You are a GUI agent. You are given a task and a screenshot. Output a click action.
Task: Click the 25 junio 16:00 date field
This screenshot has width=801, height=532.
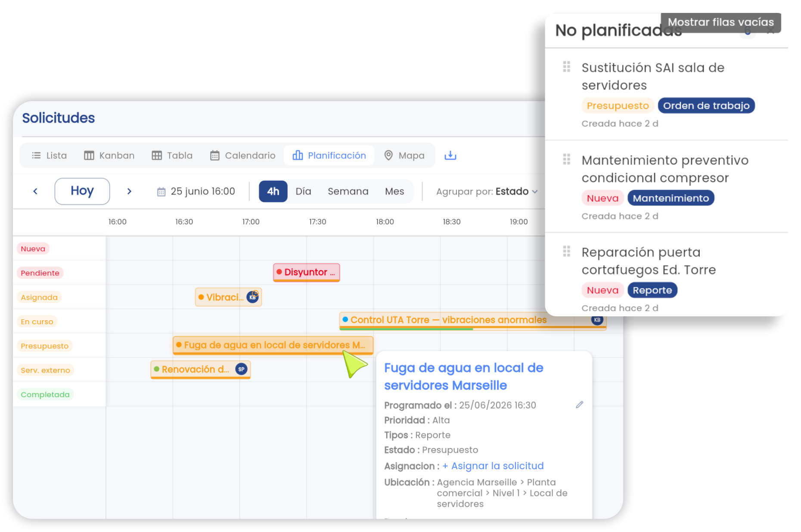(x=196, y=192)
